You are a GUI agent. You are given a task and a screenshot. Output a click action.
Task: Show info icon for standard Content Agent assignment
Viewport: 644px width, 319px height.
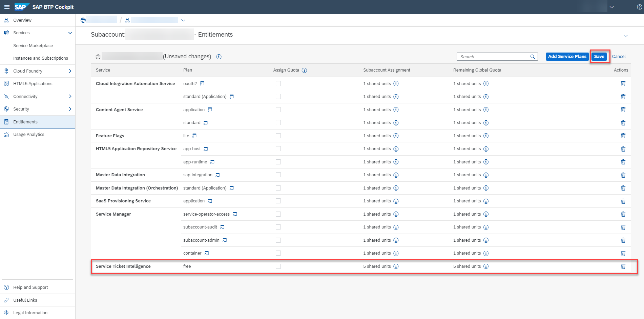(396, 123)
